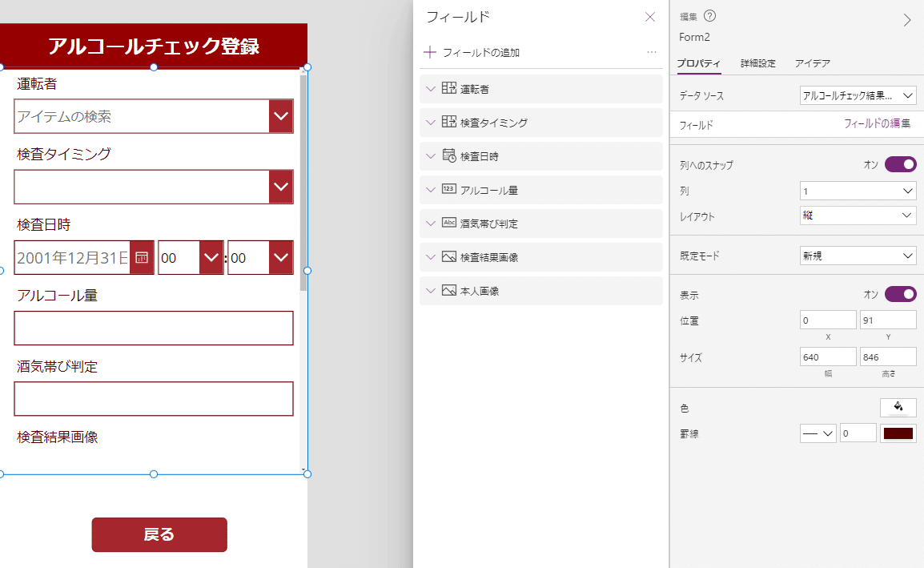The width and height of the screenshot is (924, 568).
Task: Click the image icon beside 検査結果画像 field
Action: pos(449,256)
